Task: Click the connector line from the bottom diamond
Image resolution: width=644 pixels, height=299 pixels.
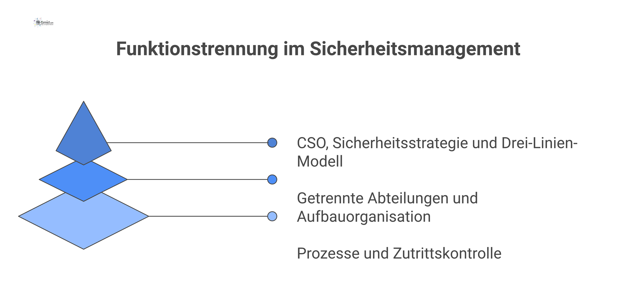Action: pyautogui.click(x=208, y=216)
